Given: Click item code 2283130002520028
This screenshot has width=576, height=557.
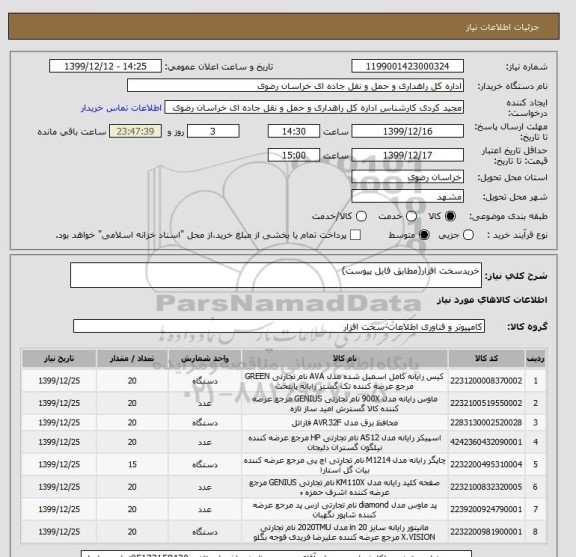Looking at the screenshot, I should pyautogui.click(x=486, y=423).
